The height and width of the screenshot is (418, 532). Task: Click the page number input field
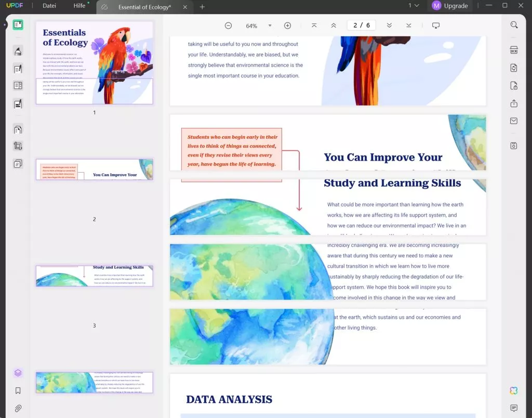(362, 25)
